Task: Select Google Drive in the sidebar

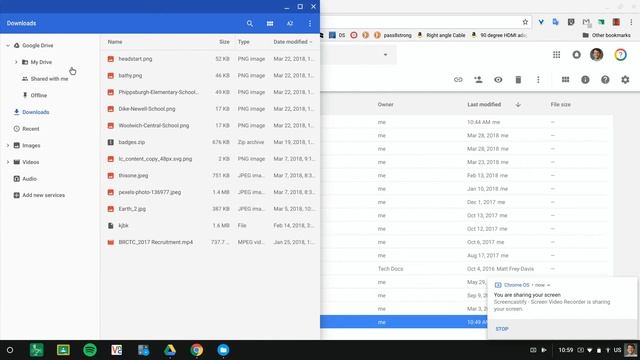Action: click(38, 46)
